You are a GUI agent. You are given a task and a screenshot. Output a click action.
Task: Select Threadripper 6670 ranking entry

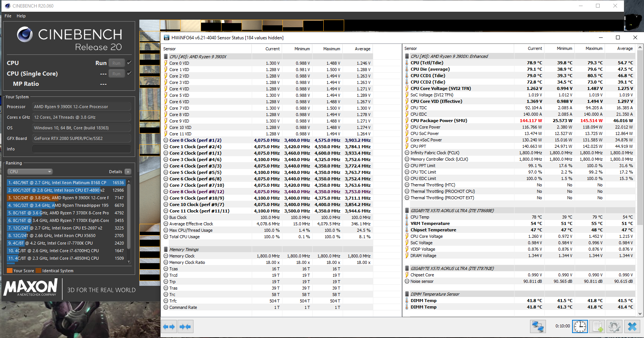pyautogui.click(x=67, y=205)
